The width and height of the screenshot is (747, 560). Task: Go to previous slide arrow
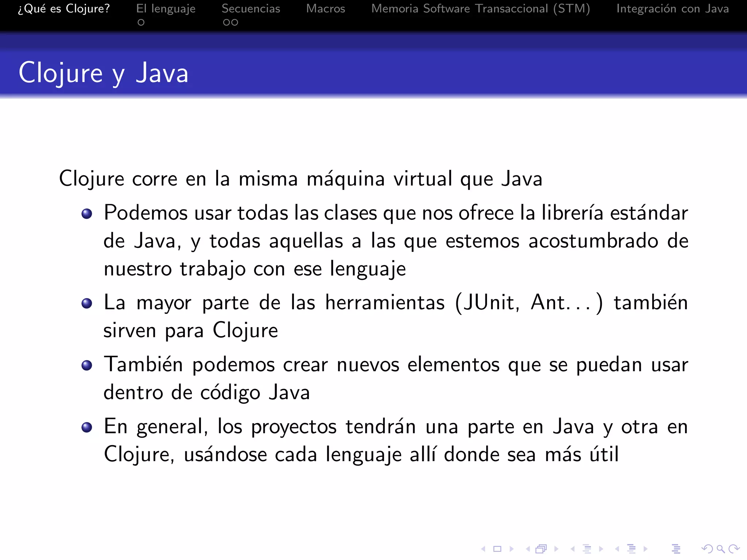pos(483,549)
